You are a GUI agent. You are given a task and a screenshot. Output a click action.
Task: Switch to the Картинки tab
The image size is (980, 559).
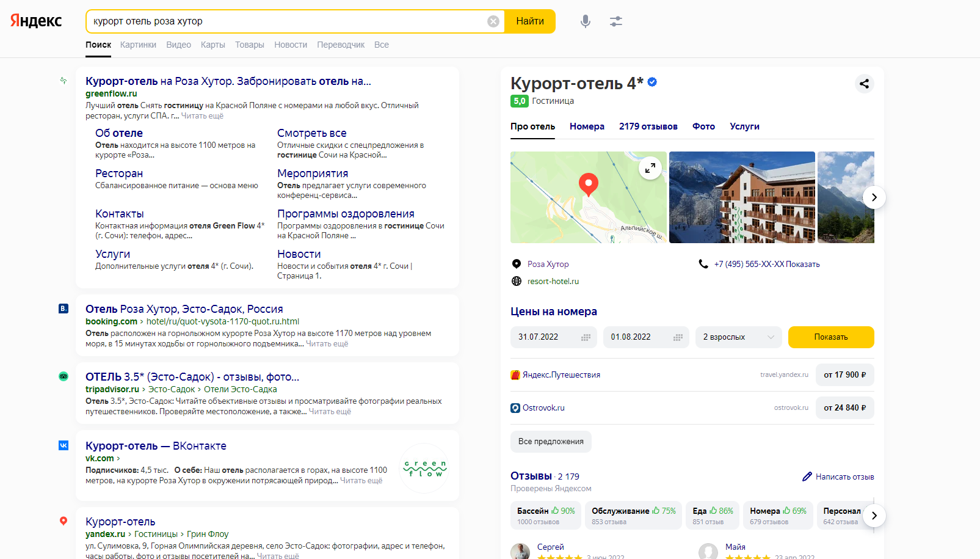point(138,45)
